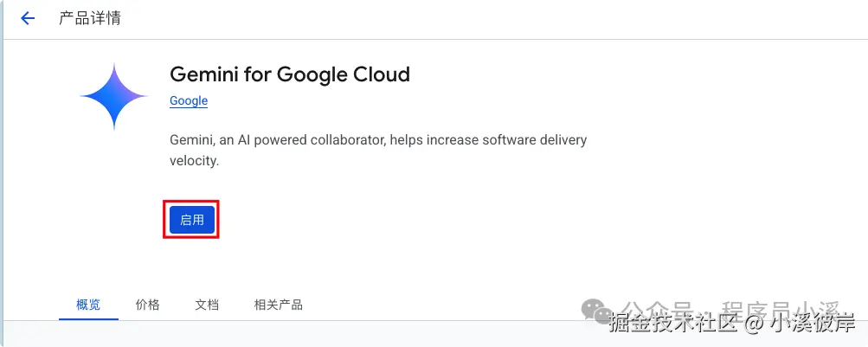Go to the 相关产品 tab
The width and height of the screenshot is (868, 347).
pos(278,305)
